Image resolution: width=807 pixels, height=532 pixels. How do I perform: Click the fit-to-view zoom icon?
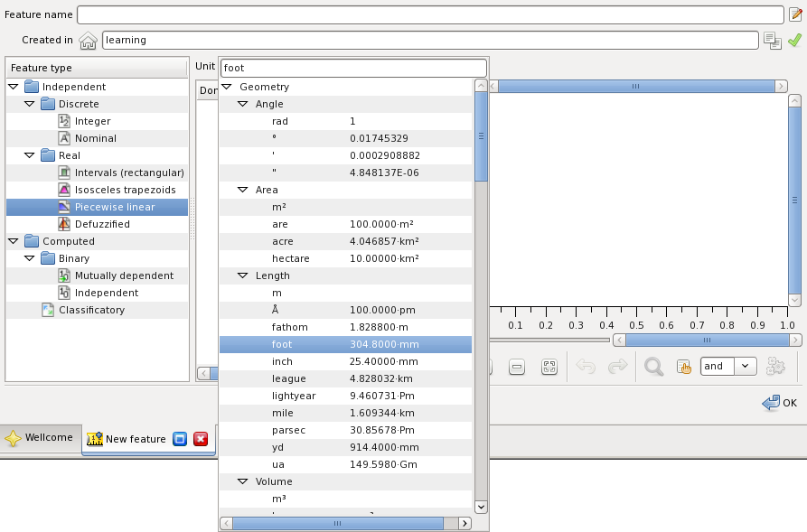549,367
